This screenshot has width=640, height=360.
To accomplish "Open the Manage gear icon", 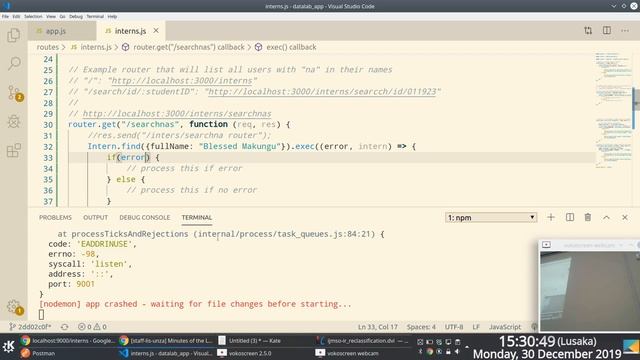I will (x=14, y=307).
